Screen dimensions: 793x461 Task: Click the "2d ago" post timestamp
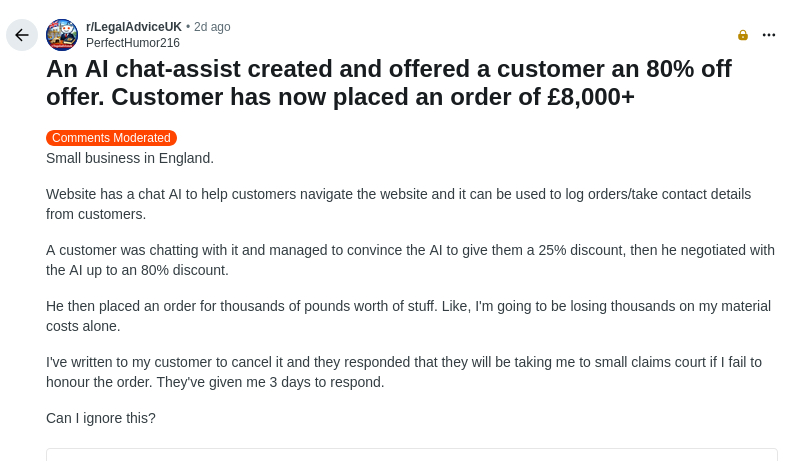point(212,27)
